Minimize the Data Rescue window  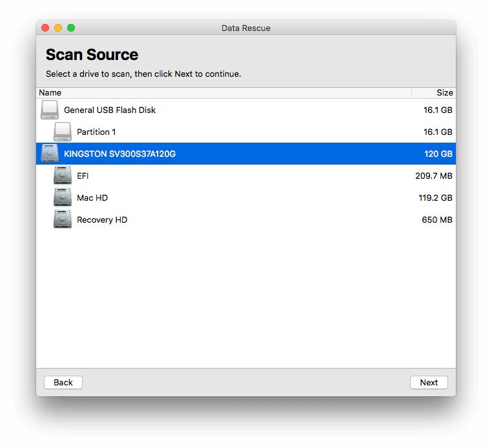(58, 28)
